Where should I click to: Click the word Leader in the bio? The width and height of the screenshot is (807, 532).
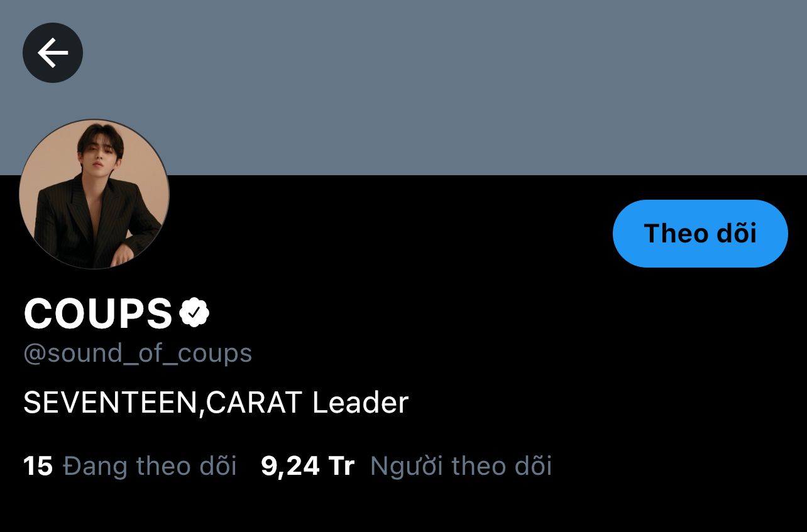tap(360, 403)
